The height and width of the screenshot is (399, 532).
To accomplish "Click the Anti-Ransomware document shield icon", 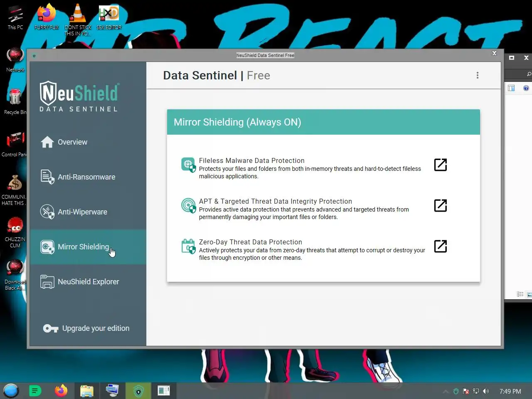I will tap(47, 177).
